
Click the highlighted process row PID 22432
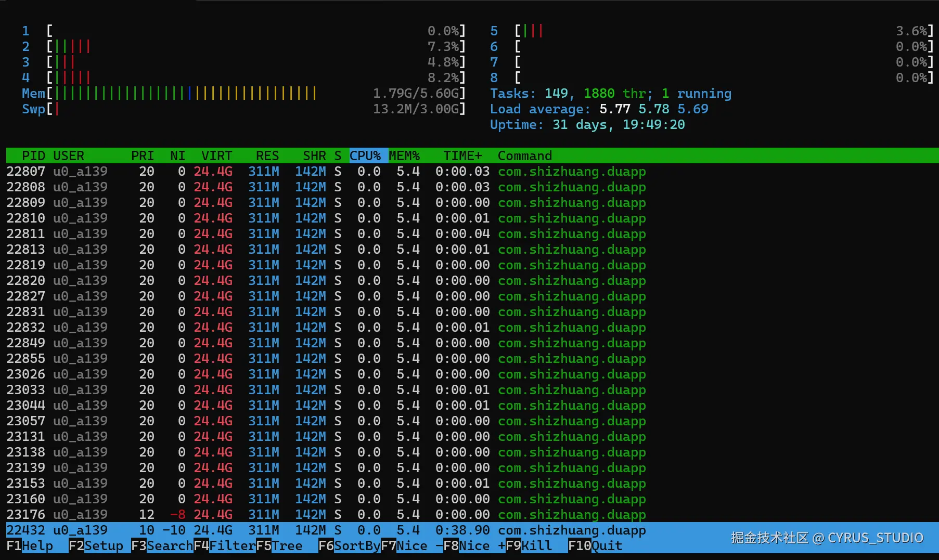click(472, 530)
